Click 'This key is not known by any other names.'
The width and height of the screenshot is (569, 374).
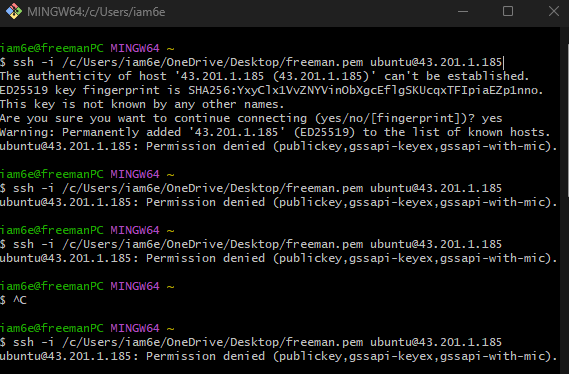[x=142, y=104]
